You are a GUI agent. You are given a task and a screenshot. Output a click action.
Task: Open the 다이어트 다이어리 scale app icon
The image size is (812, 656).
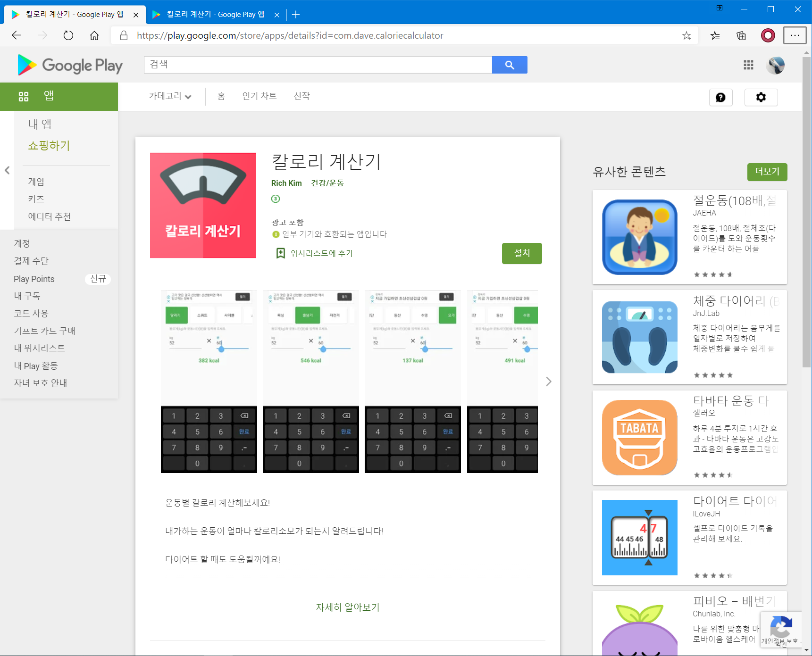pyautogui.click(x=640, y=538)
